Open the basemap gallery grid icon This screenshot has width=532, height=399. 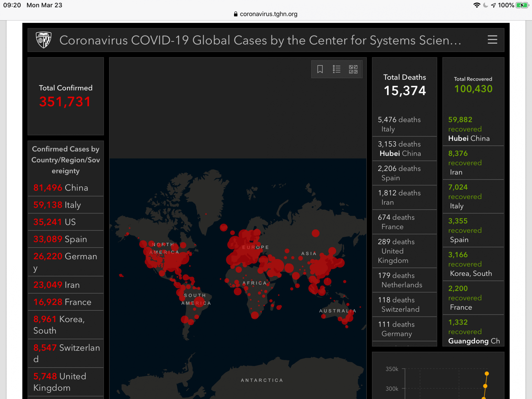point(353,69)
